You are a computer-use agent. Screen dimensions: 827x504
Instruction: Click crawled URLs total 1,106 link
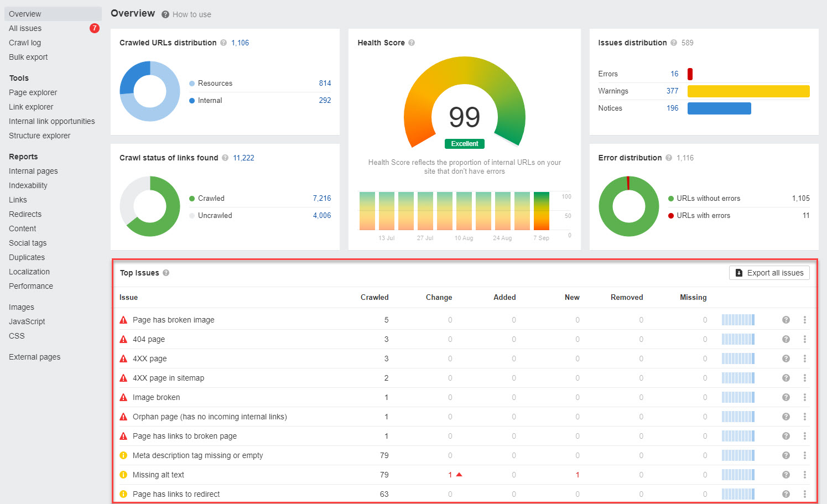tap(240, 43)
